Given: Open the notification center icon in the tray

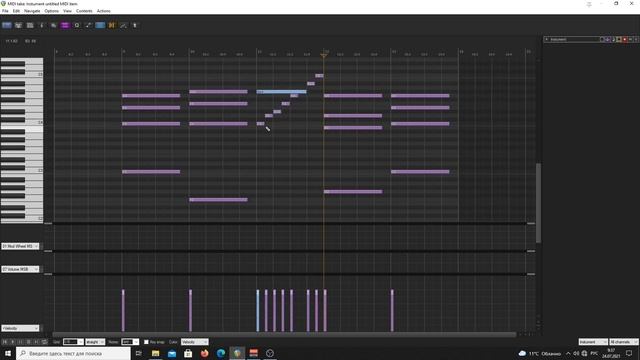Looking at the screenshot, I should (x=629, y=353).
